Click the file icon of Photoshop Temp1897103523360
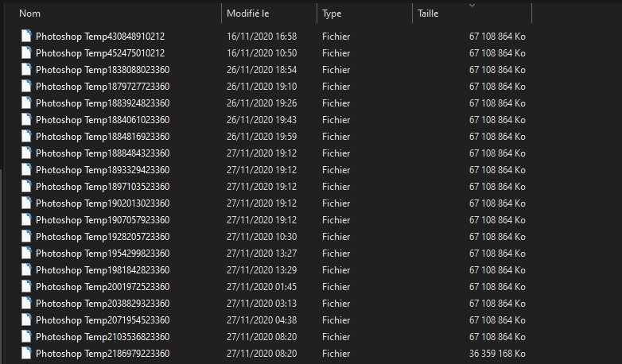The image size is (622, 364). (26, 186)
